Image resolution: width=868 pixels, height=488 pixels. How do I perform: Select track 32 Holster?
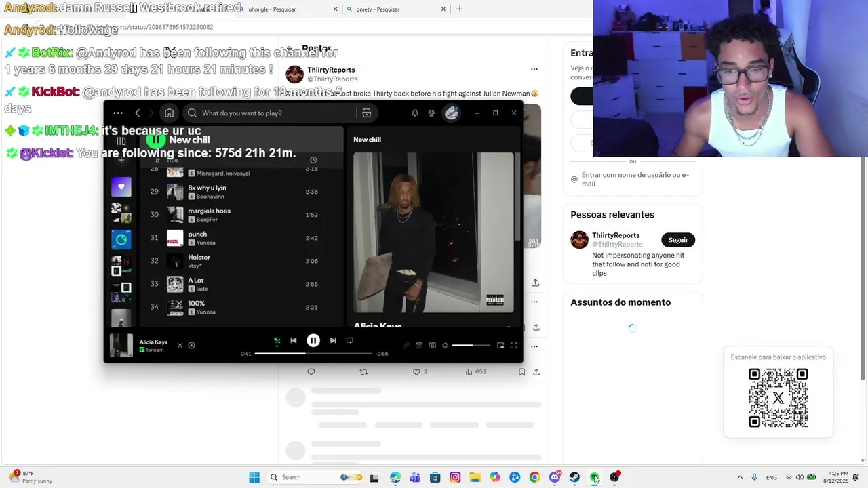coord(241,261)
